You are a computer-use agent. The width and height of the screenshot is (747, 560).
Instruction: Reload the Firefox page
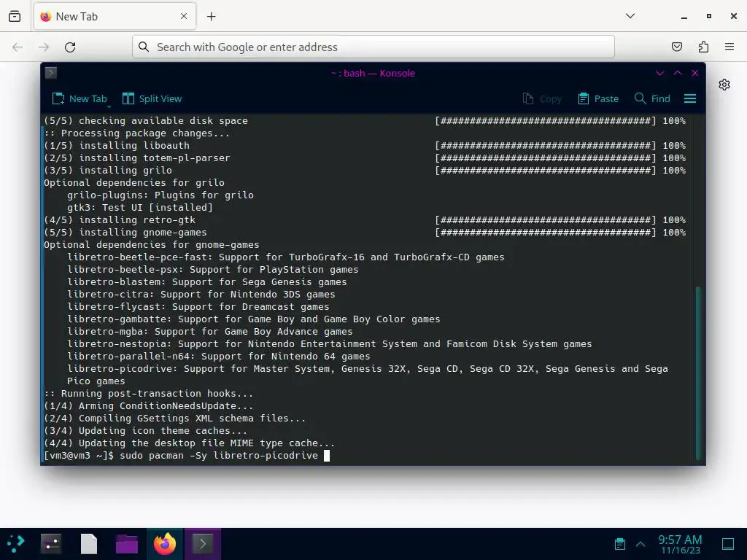pyautogui.click(x=70, y=47)
